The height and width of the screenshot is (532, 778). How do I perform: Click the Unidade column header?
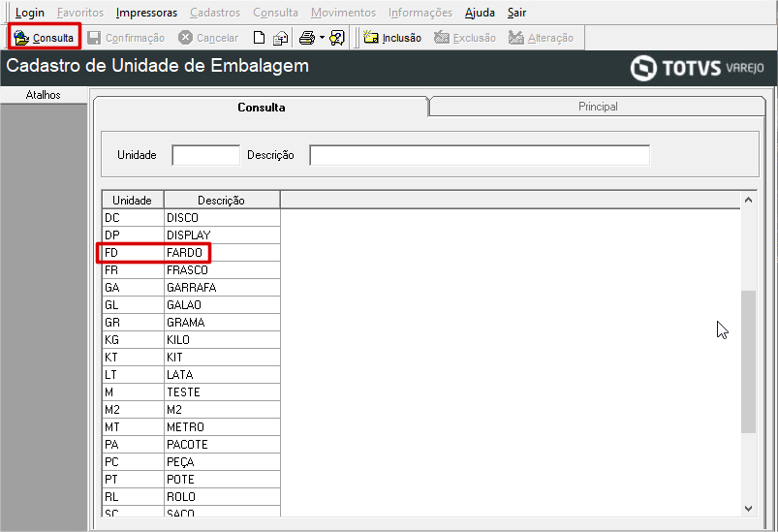pos(133,200)
